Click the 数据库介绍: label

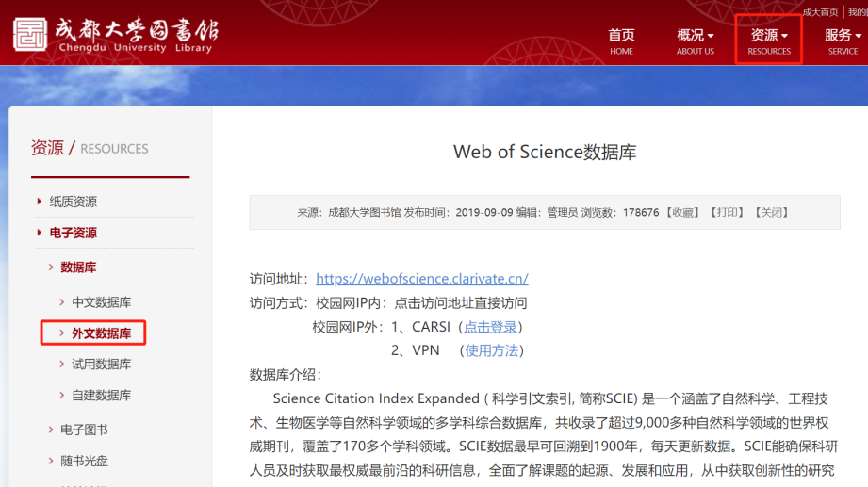[x=286, y=375]
